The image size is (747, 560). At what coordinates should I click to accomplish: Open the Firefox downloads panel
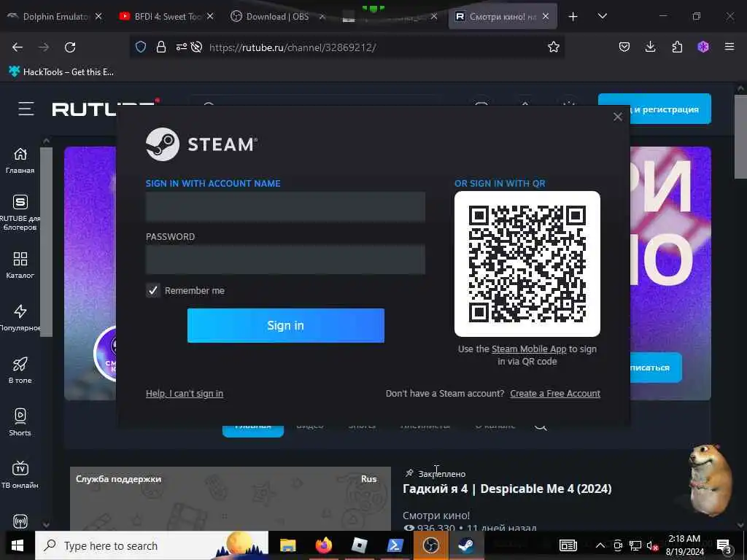coord(650,47)
